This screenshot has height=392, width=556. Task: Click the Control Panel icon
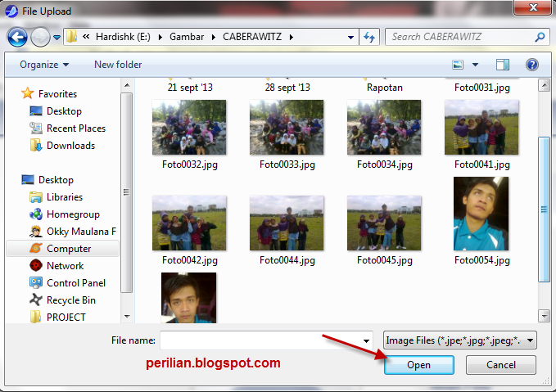[x=36, y=283]
